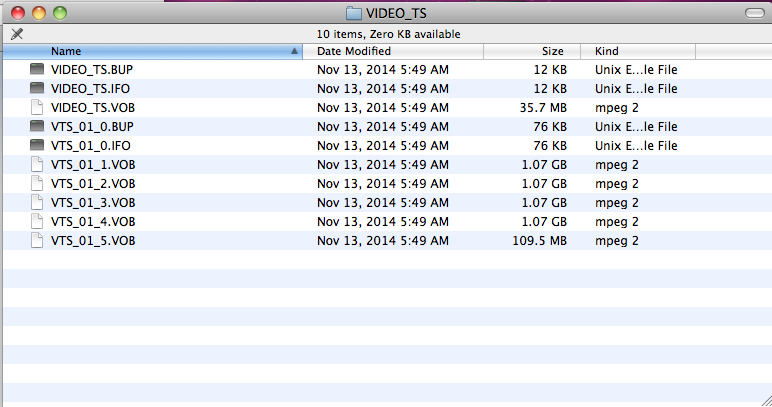
Task: Click the window resize grip corner
Action: [766, 401]
